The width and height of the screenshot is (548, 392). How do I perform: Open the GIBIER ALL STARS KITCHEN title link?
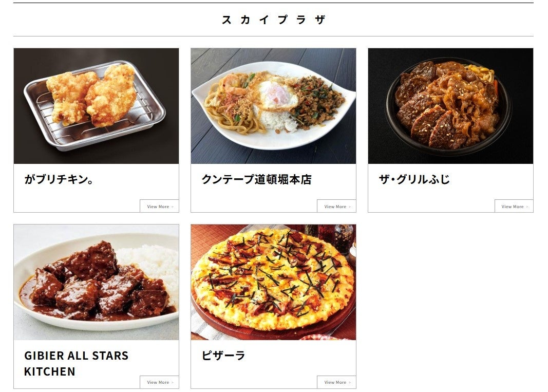(76, 363)
